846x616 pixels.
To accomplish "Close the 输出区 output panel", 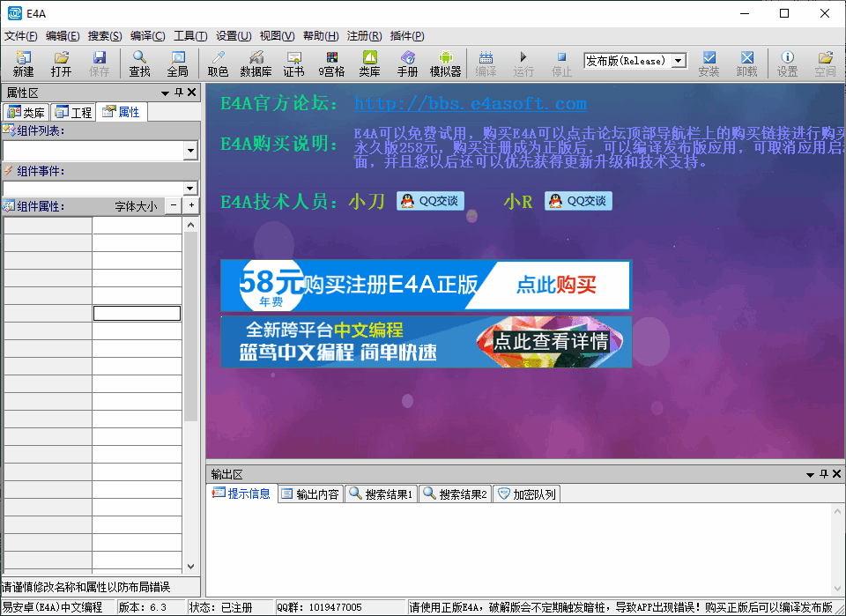I will pyautogui.click(x=837, y=474).
